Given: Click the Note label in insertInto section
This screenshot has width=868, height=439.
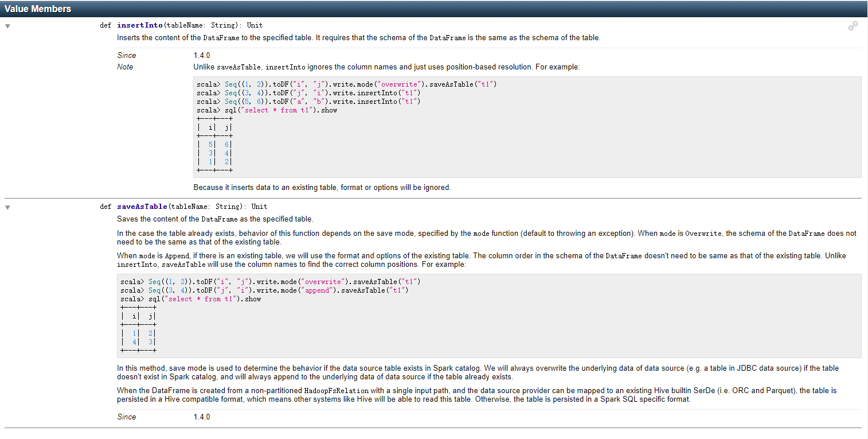Looking at the screenshot, I should coord(125,67).
